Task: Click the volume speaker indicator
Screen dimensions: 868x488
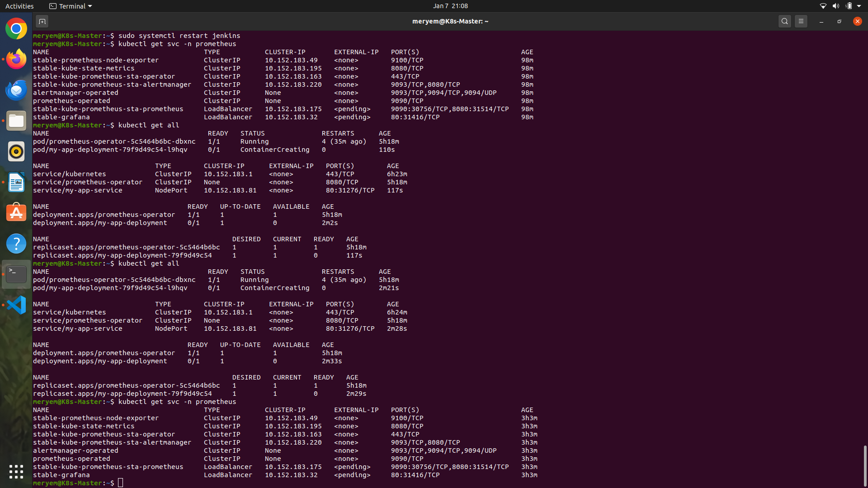Action: (835, 6)
